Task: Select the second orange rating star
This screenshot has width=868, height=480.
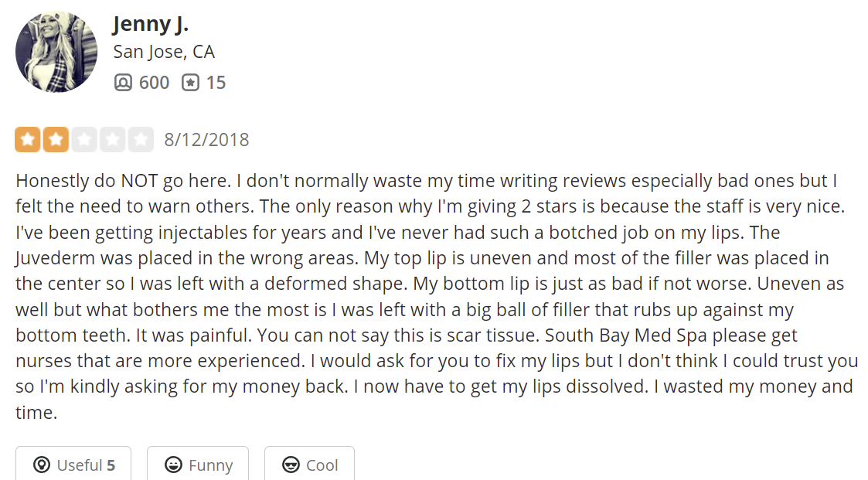Action: click(x=56, y=139)
